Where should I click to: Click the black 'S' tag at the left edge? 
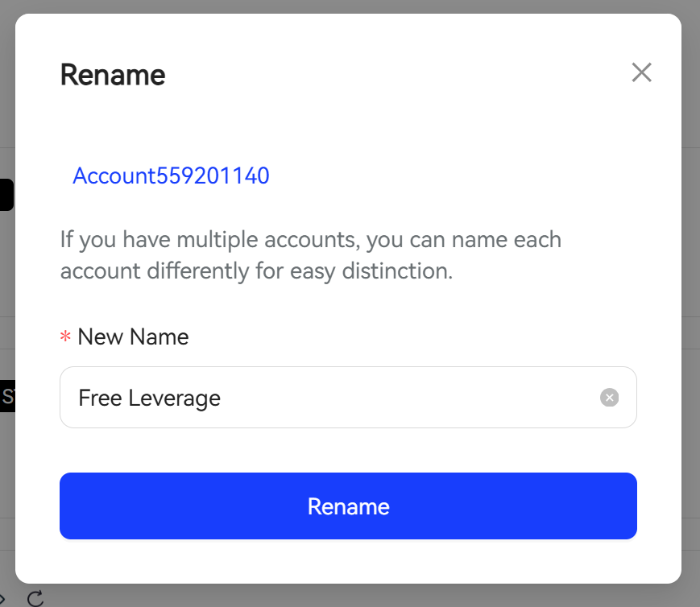point(7,396)
